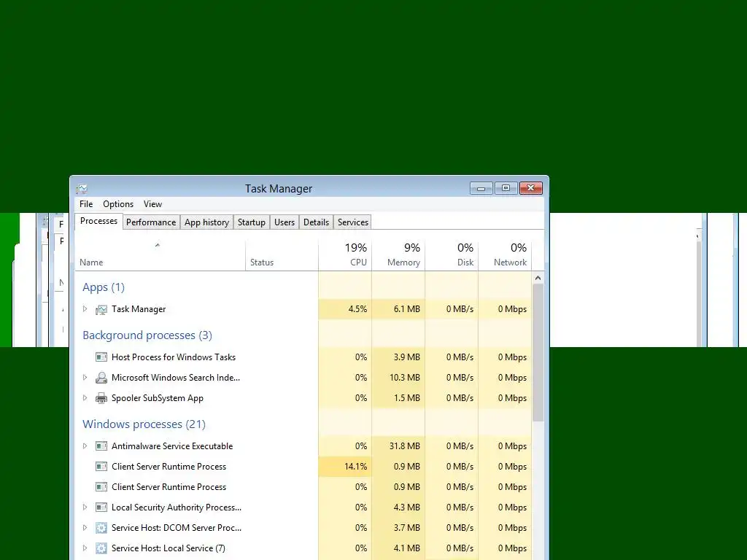This screenshot has width=747, height=560.
Task: Expand the Spooler SubSystem App row
Action: 85,398
